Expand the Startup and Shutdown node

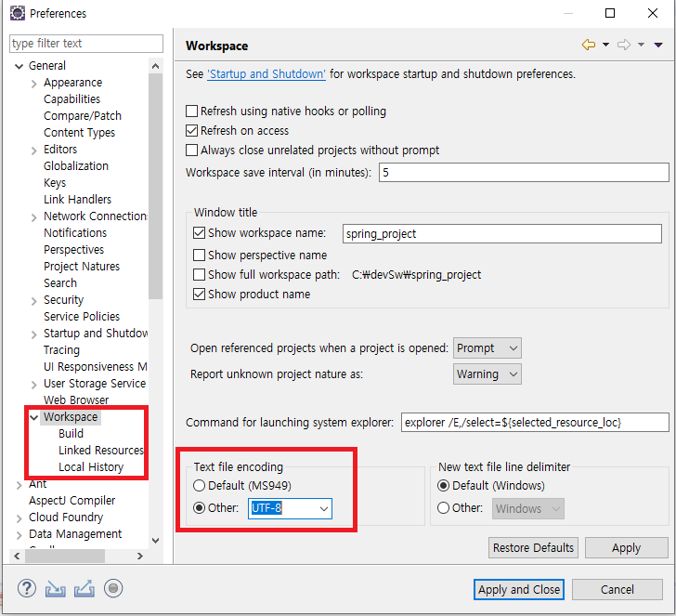[x=34, y=334]
